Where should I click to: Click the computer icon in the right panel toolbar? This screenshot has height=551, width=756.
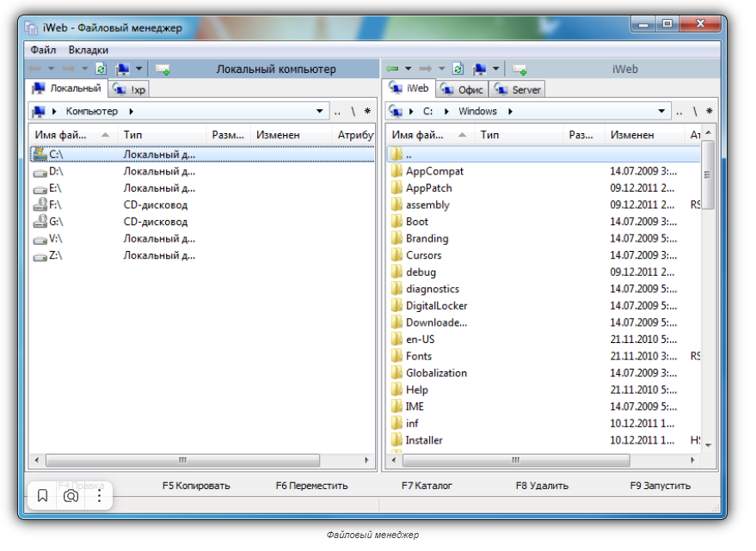pyautogui.click(x=479, y=69)
